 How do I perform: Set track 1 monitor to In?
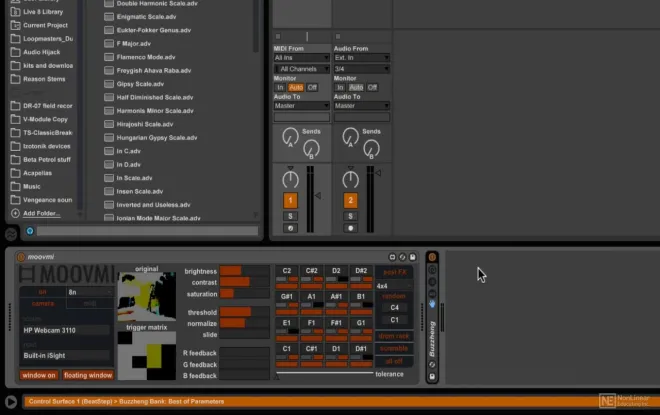tap(280, 88)
